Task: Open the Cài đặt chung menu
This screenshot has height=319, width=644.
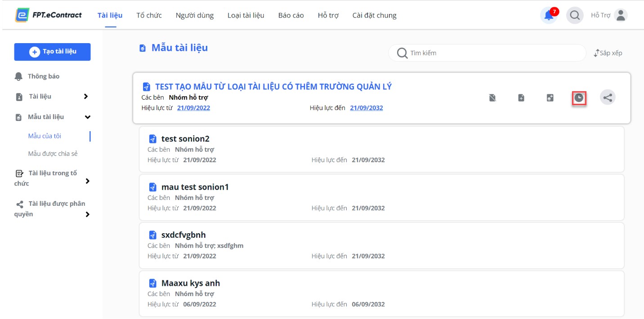Action: coord(375,15)
